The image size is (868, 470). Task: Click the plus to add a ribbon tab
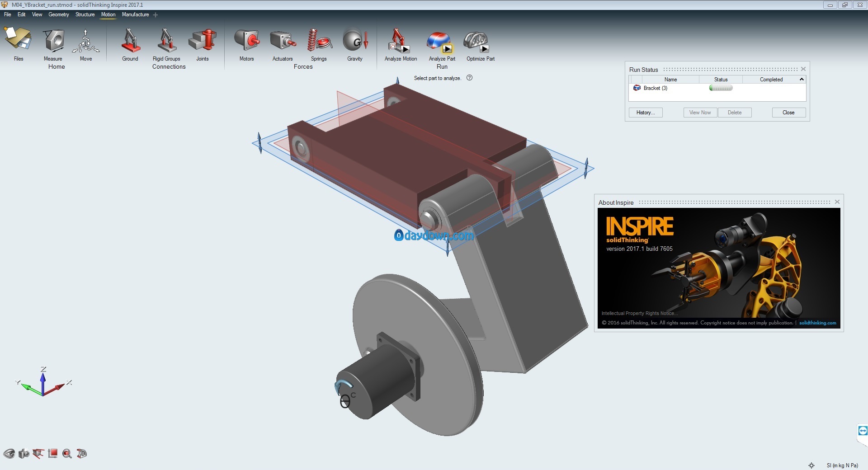(x=156, y=15)
